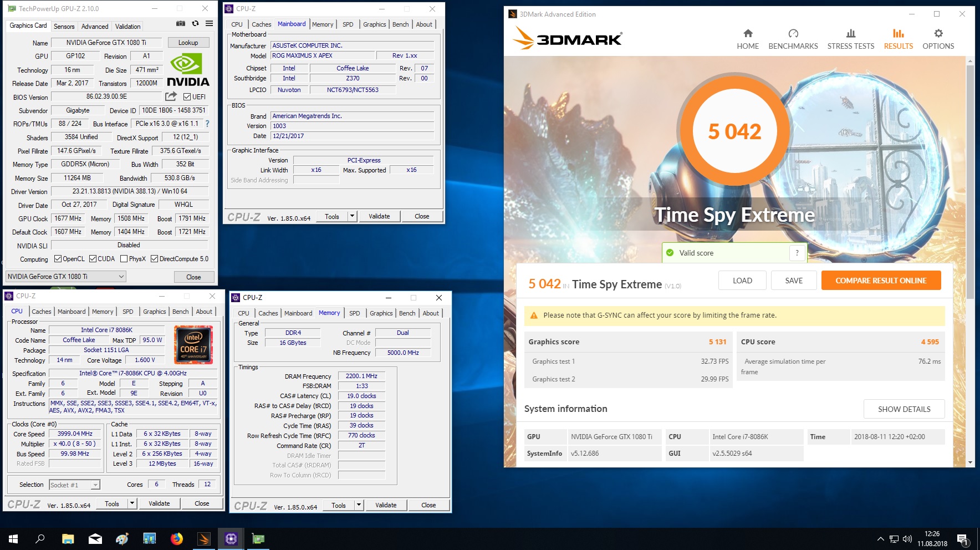Open Caches tab in Mainboard CPU-Z window
Screen dimensions: 980x550
point(261,24)
